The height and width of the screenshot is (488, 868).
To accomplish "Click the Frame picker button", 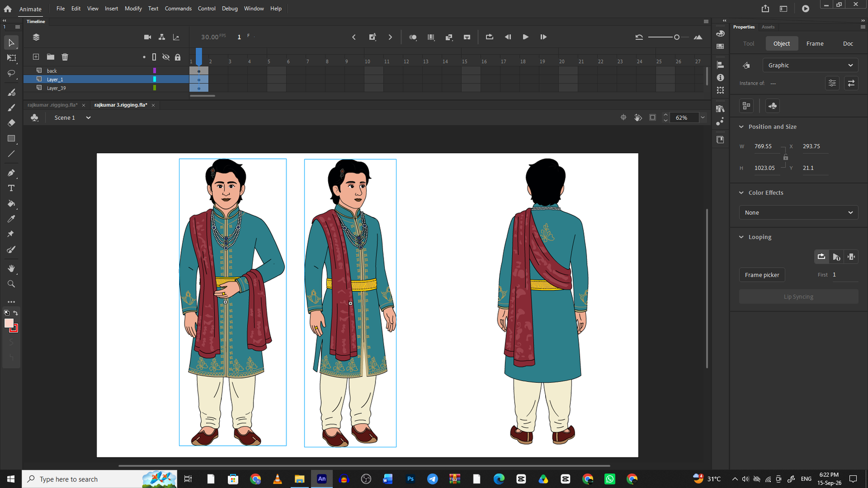I will point(762,275).
